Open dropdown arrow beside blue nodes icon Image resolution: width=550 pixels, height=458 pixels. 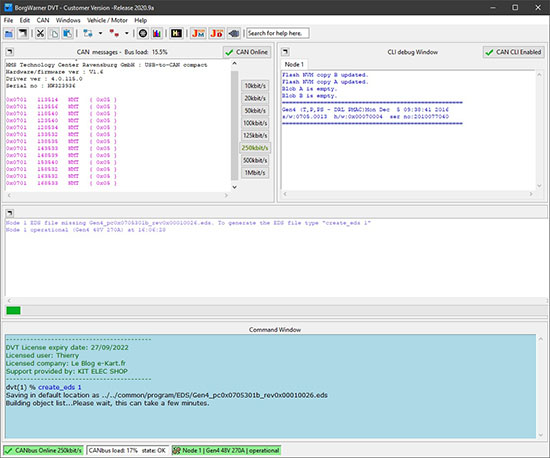tap(100, 33)
